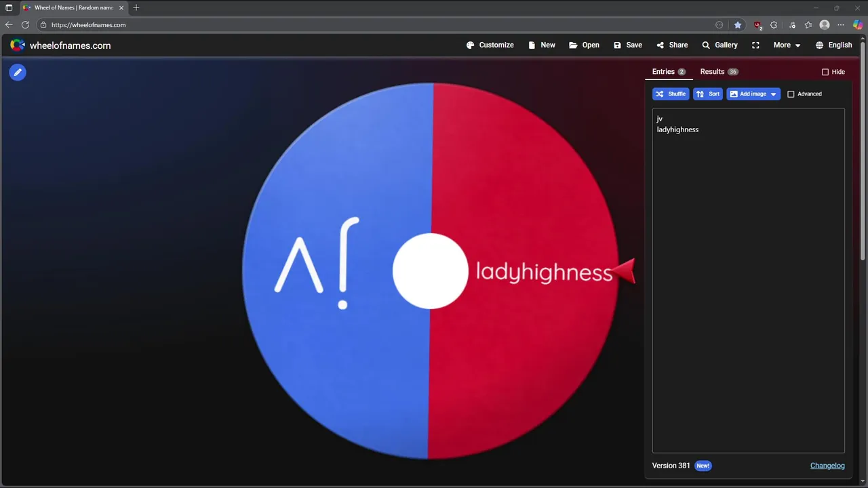Screen dimensions: 868x488
Task: Switch to the Entries tab
Action: pyautogui.click(x=669, y=72)
